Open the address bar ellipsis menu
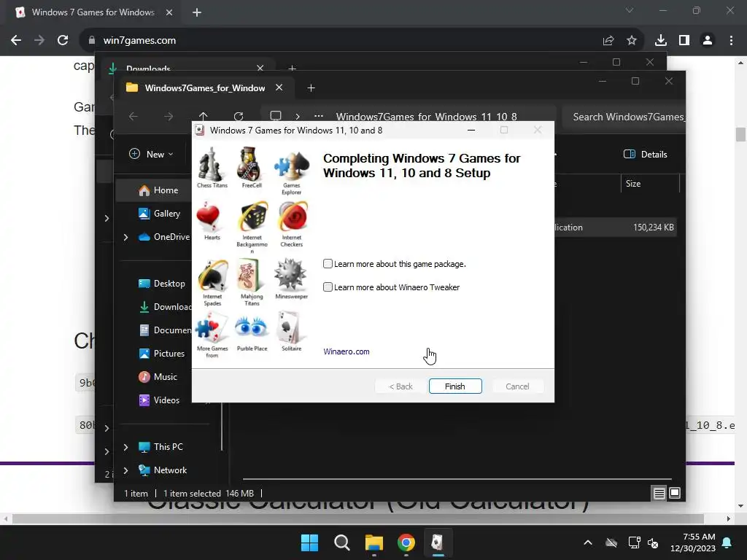 pos(319,116)
